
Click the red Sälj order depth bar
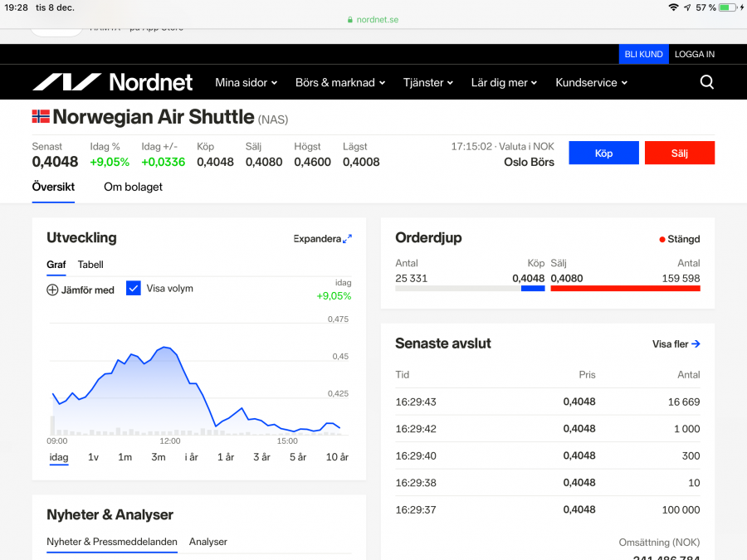(x=625, y=289)
